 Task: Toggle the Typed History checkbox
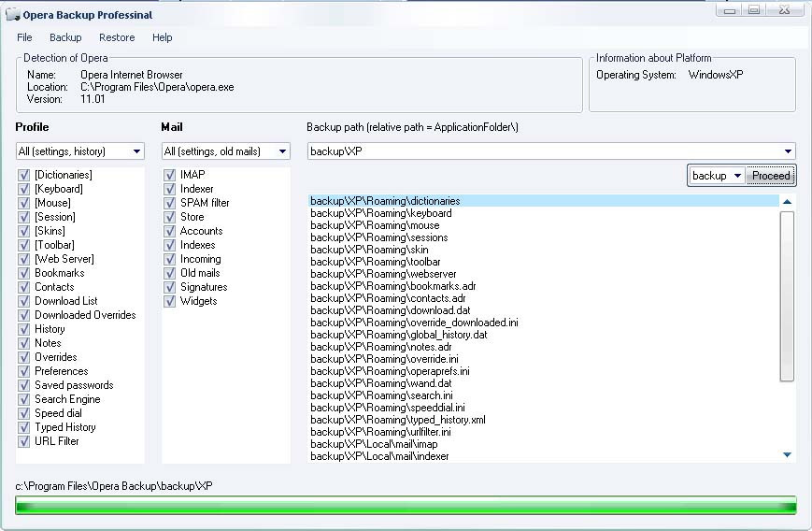tap(23, 427)
